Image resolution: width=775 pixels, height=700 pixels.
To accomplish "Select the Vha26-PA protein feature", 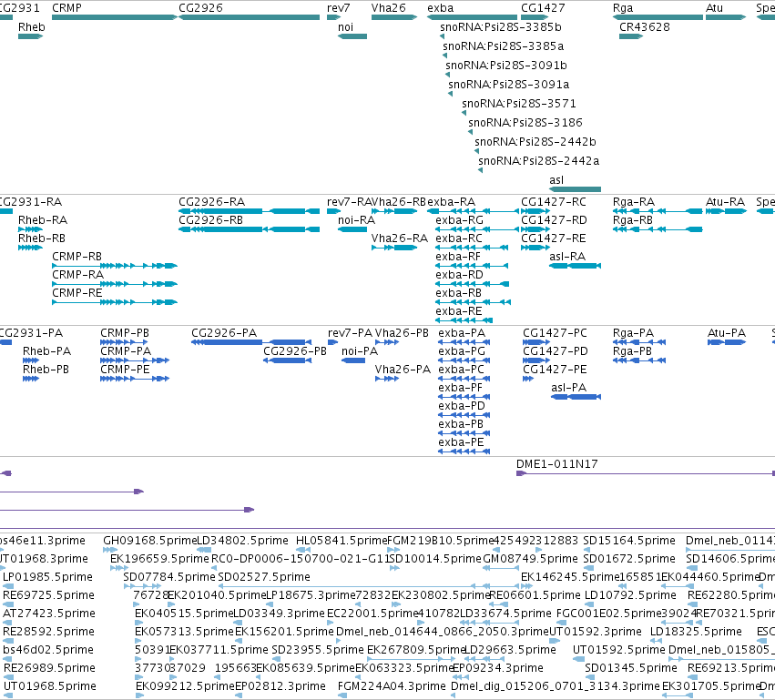I will pos(387,379).
